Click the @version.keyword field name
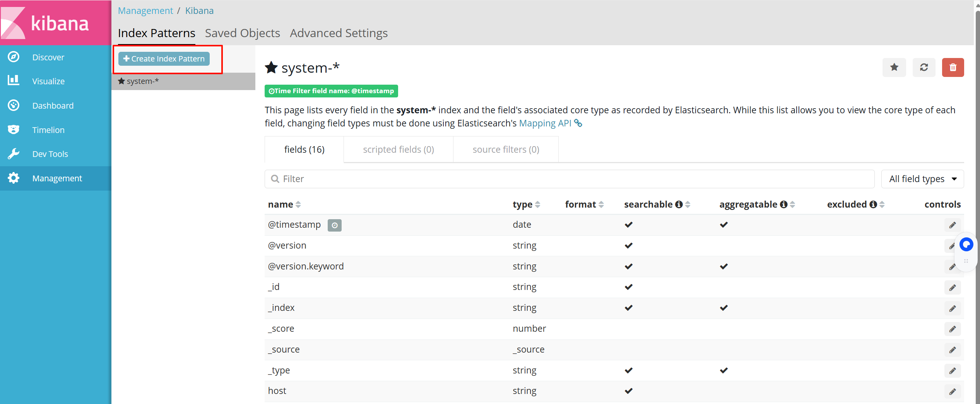The width and height of the screenshot is (980, 404). coord(306,266)
